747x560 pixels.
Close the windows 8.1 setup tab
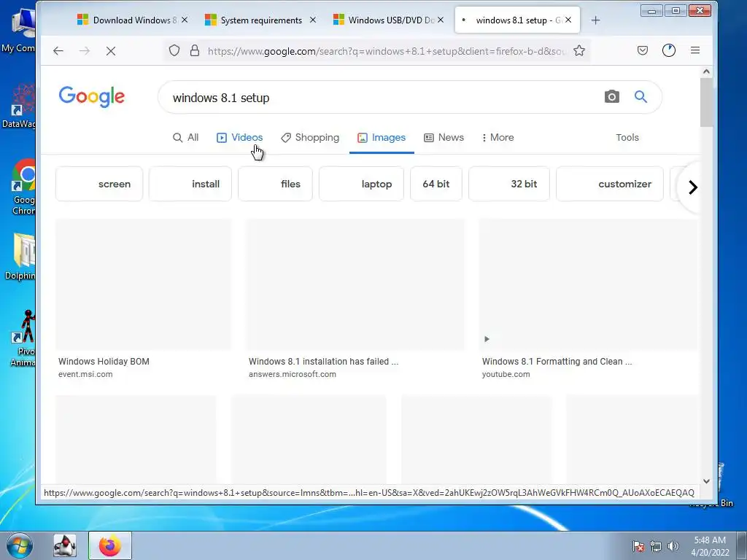click(568, 20)
